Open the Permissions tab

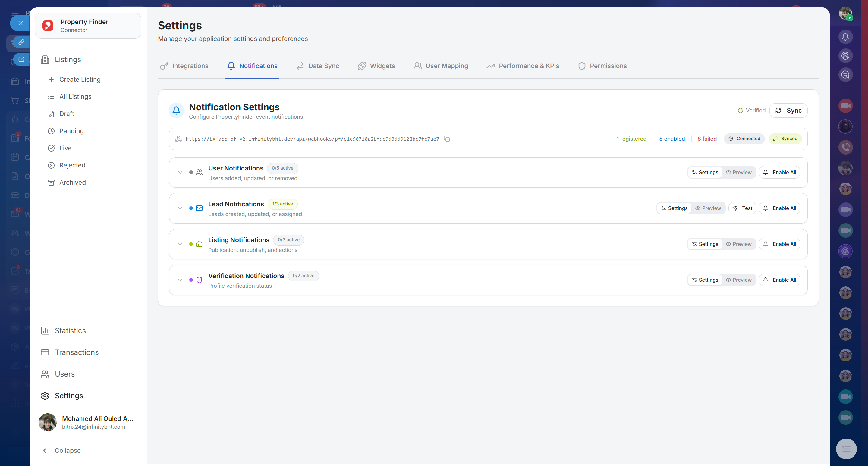coord(602,66)
